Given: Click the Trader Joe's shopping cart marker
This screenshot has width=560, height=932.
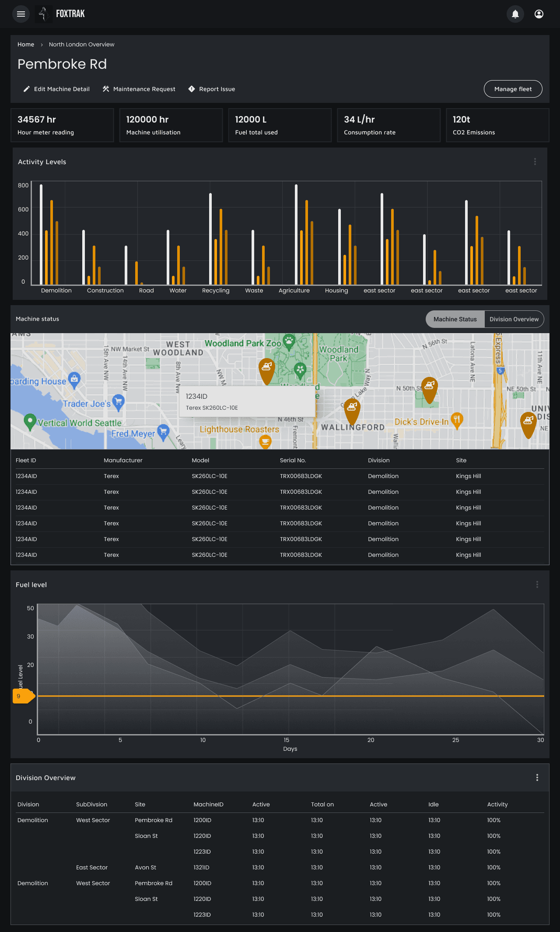Looking at the screenshot, I should (x=119, y=403).
